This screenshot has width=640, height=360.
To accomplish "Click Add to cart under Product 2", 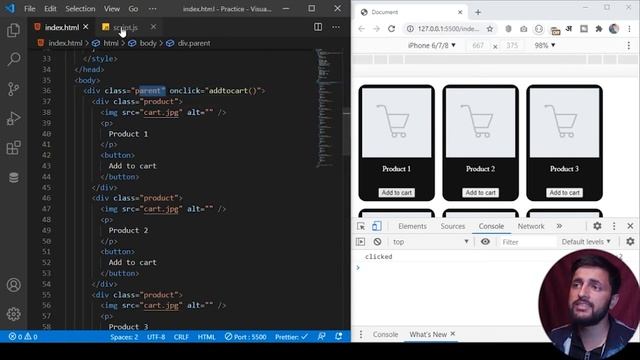I will (x=480, y=193).
